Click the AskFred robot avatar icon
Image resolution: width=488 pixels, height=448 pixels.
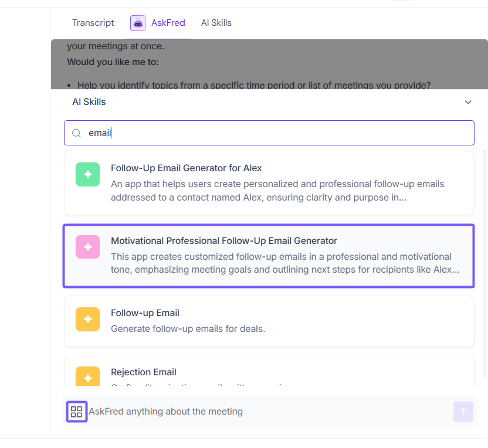pos(138,23)
